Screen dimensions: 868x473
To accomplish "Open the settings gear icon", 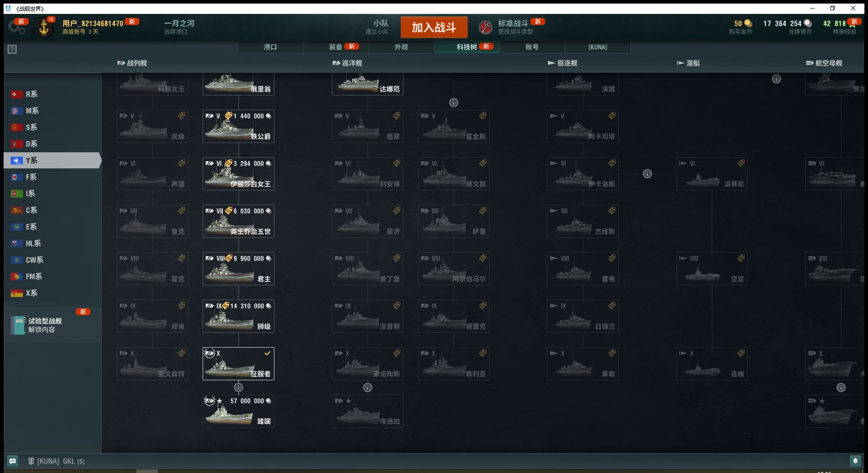I will click(17, 27).
